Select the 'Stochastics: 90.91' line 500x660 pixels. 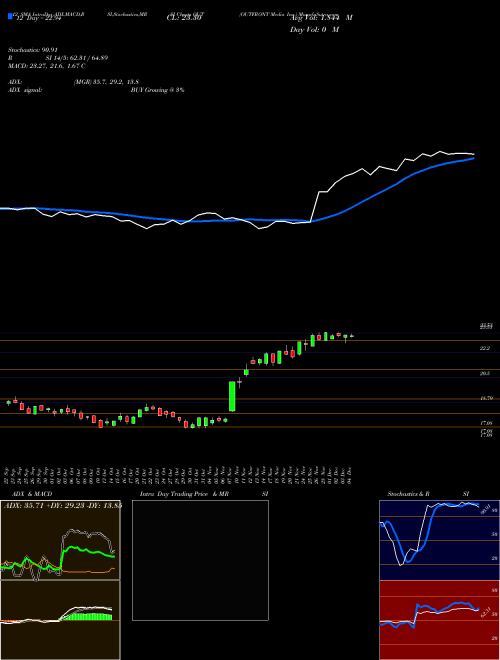pos(32,50)
